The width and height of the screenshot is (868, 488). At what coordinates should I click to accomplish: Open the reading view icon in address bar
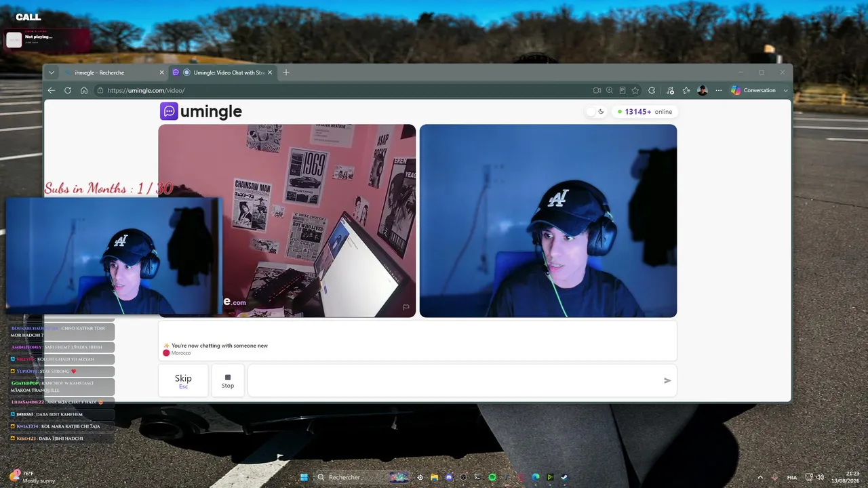click(x=623, y=90)
